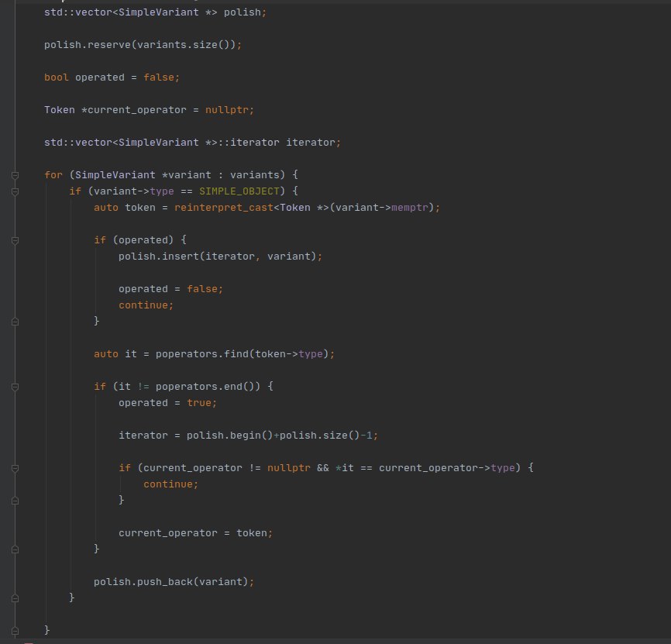Image resolution: width=671 pixels, height=644 pixels.
Task: Click 'auto it' declaration
Action: 115,354
